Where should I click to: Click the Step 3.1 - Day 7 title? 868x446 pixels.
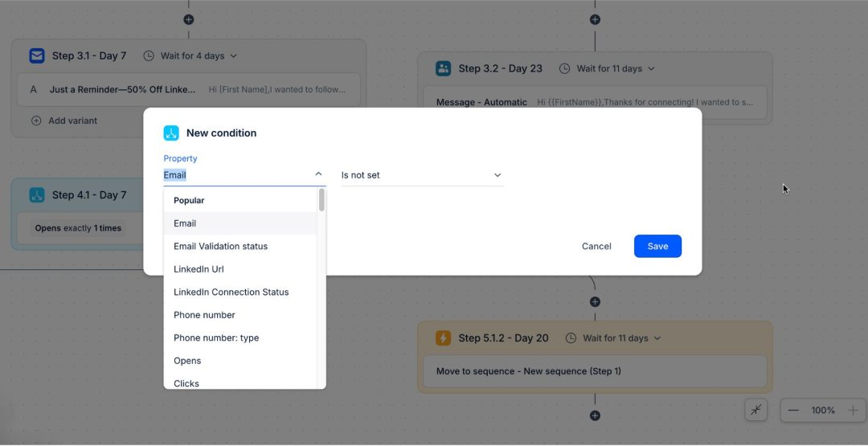pos(89,56)
